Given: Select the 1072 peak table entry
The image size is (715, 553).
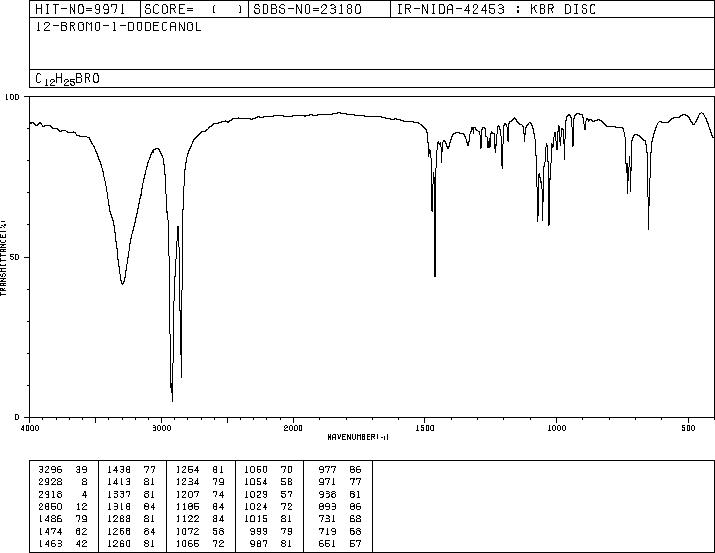Looking at the screenshot, I should pos(200,531).
